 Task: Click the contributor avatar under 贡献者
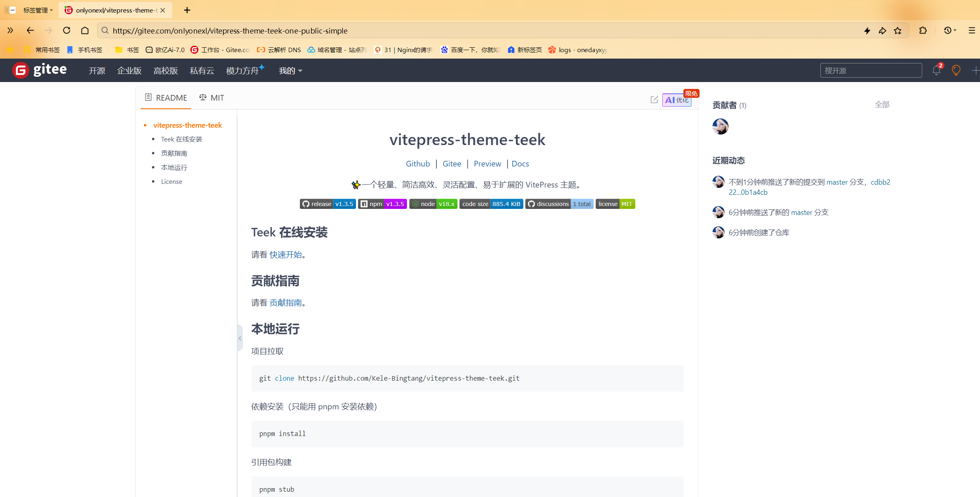coord(720,126)
